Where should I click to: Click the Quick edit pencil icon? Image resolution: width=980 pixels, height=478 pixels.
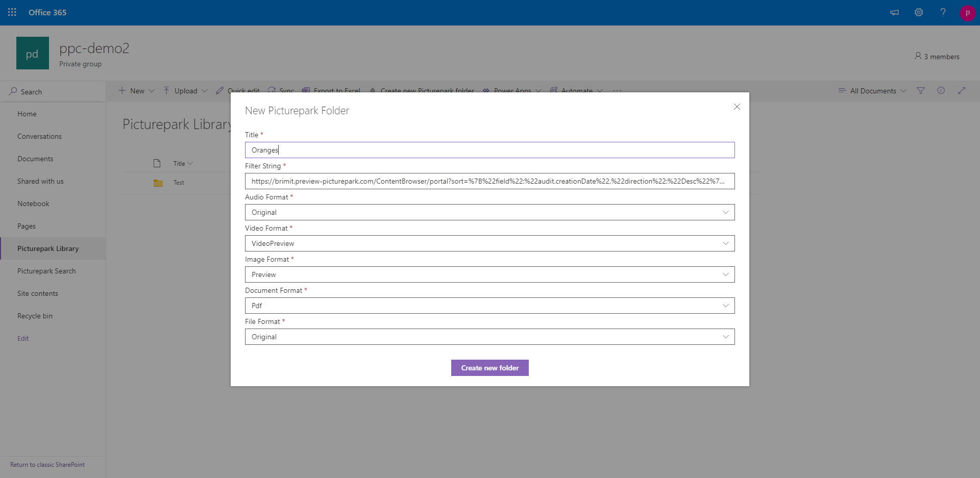[219, 91]
